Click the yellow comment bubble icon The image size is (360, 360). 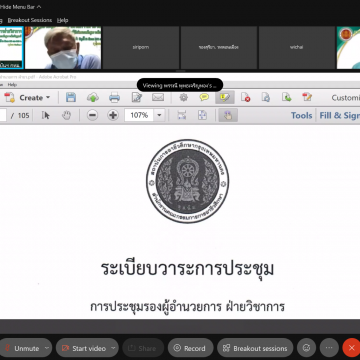(x=204, y=97)
